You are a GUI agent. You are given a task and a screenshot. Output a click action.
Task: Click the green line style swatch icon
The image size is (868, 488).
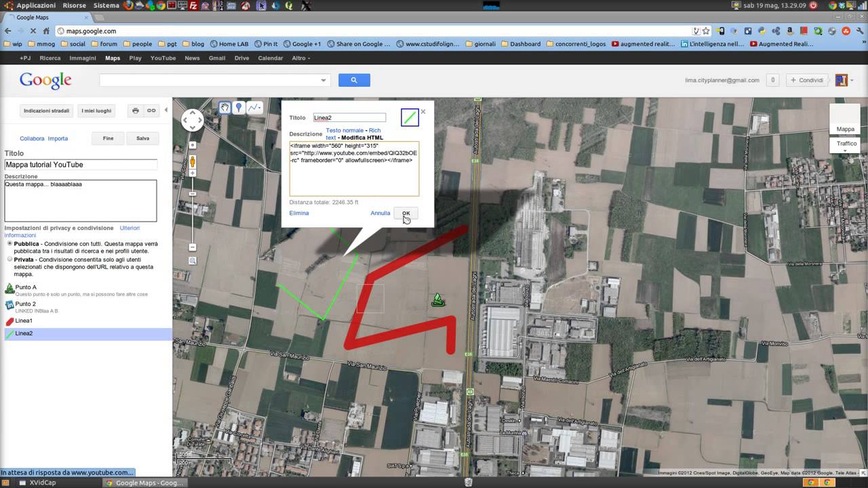pyautogui.click(x=410, y=117)
